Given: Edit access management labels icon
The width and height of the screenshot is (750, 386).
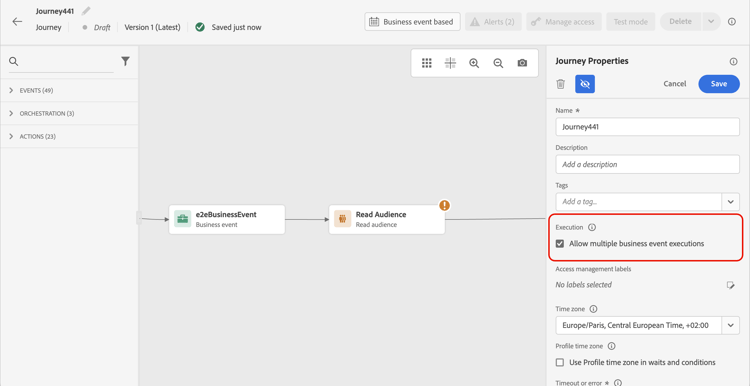Looking at the screenshot, I should click(730, 285).
